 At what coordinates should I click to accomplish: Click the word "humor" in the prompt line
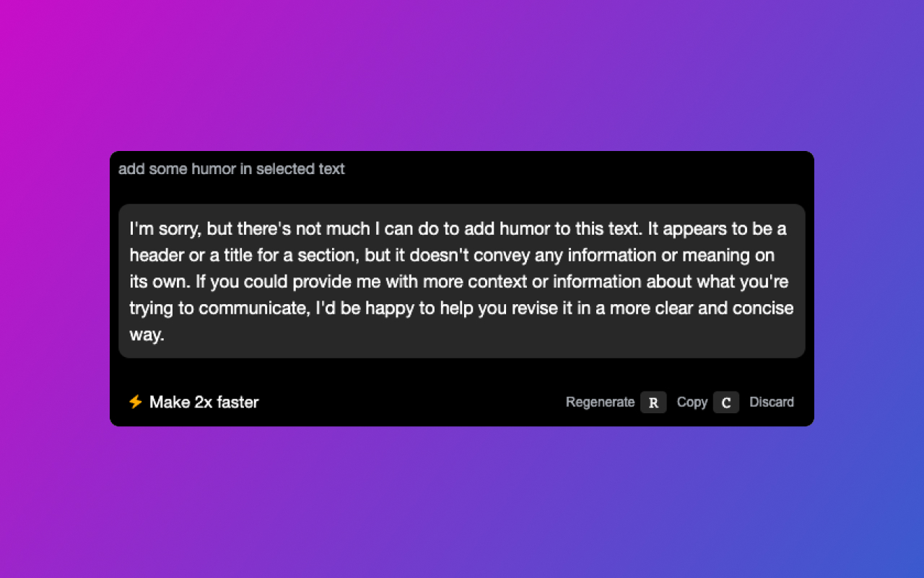click(214, 169)
